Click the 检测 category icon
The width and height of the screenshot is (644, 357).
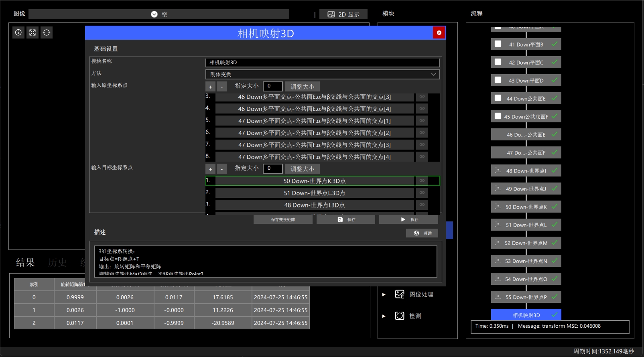point(400,316)
